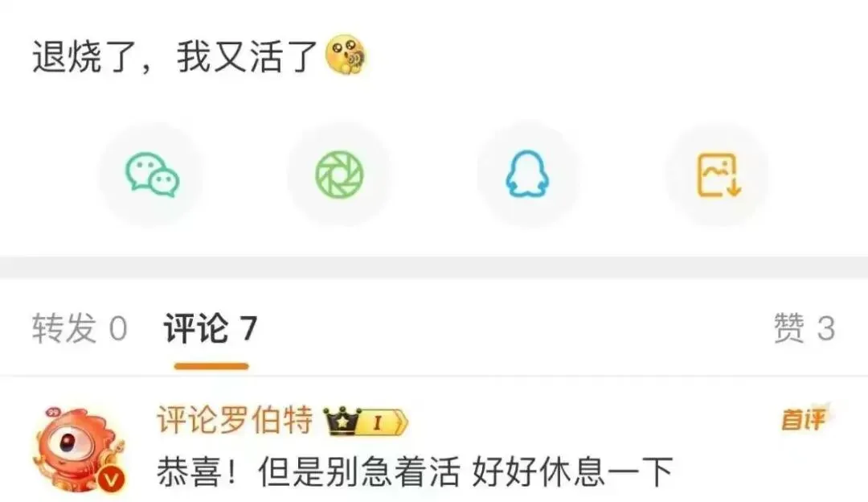Tap the comment count 7
Screen dimensions: 868x502
coord(248,328)
